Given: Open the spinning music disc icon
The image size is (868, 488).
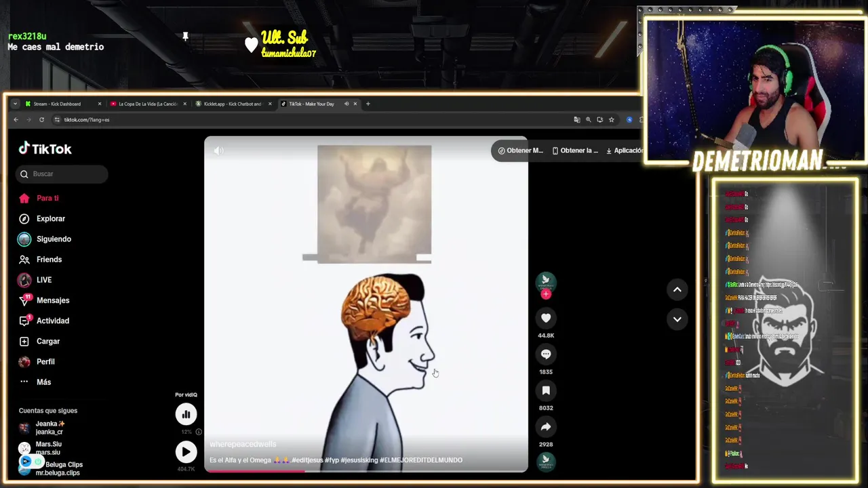Looking at the screenshot, I should click(x=546, y=462).
